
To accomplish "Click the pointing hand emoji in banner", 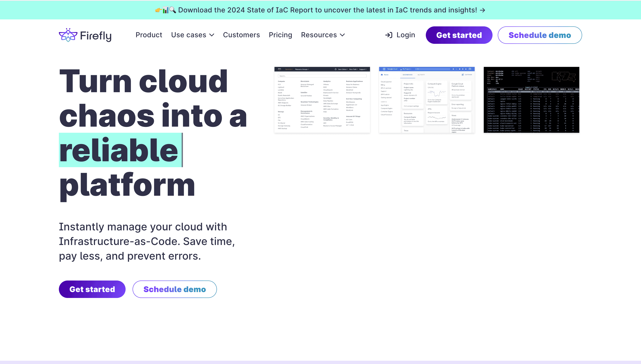I will pyautogui.click(x=159, y=10).
